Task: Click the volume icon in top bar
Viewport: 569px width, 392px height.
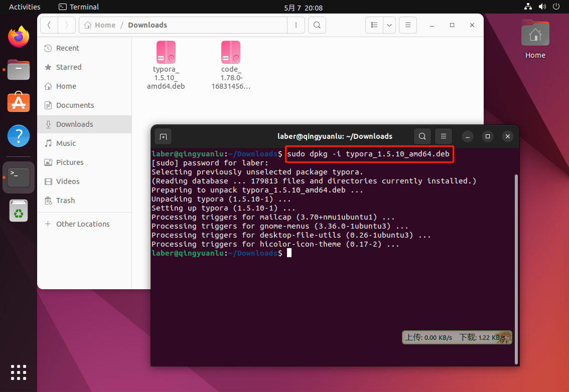Action: pyautogui.click(x=542, y=7)
